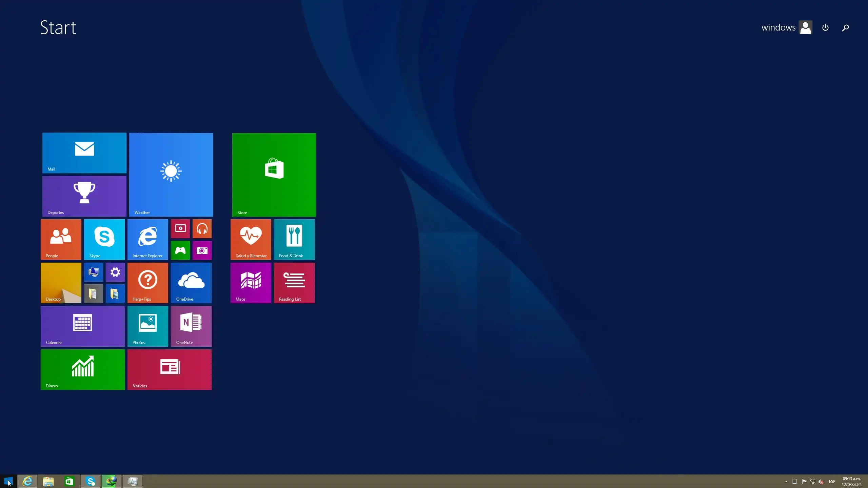868x488 pixels.
Task: Click the search magnifier button
Action: (x=845, y=27)
